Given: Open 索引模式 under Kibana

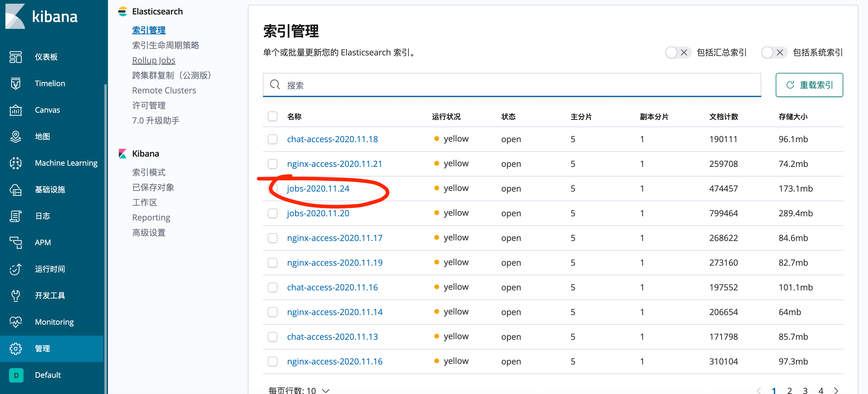Looking at the screenshot, I should [149, 172].
